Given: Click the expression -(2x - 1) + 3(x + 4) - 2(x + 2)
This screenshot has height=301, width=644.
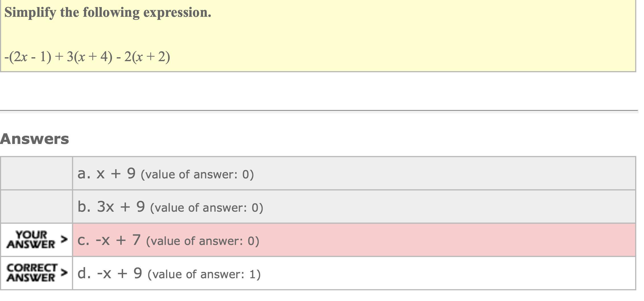Looking at the screenshot, I should (87, 57).
